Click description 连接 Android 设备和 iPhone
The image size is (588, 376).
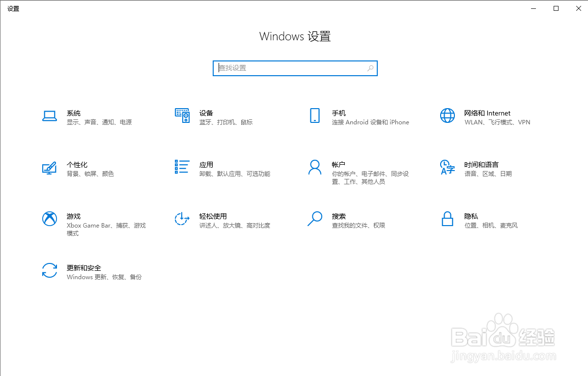(370, 122)
